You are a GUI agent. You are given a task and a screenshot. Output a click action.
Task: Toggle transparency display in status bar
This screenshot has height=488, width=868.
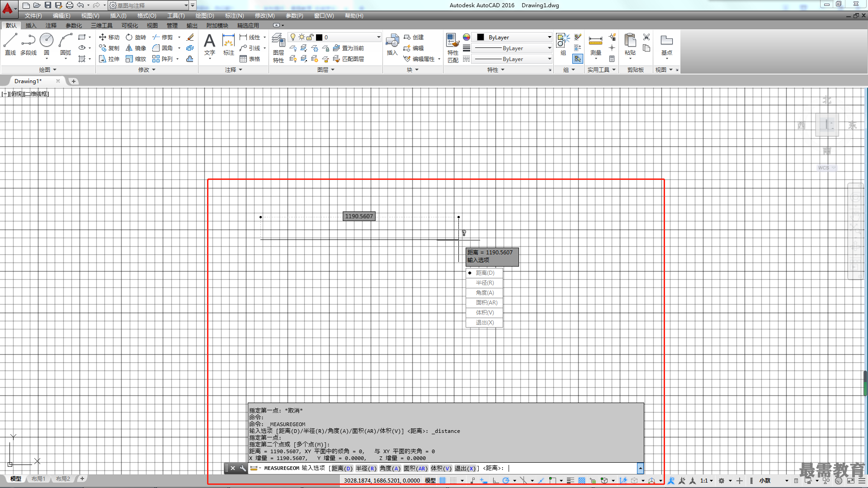tap(582, 480)
